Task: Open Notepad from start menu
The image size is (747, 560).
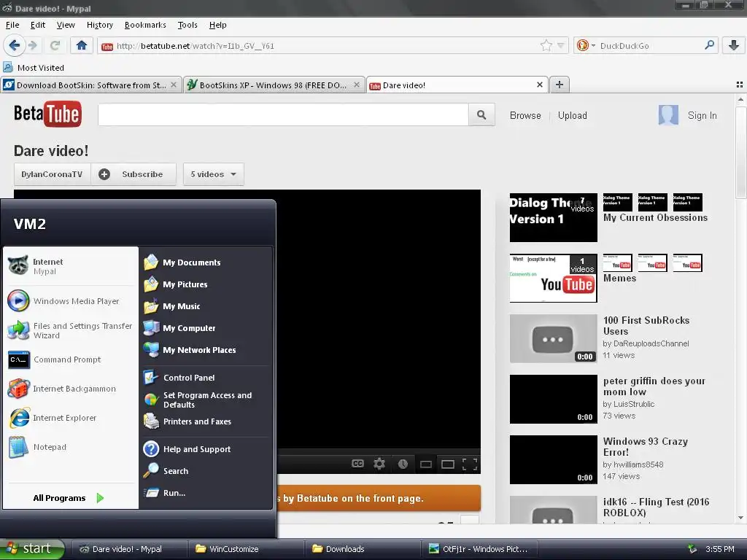Action: click(71, 447)
